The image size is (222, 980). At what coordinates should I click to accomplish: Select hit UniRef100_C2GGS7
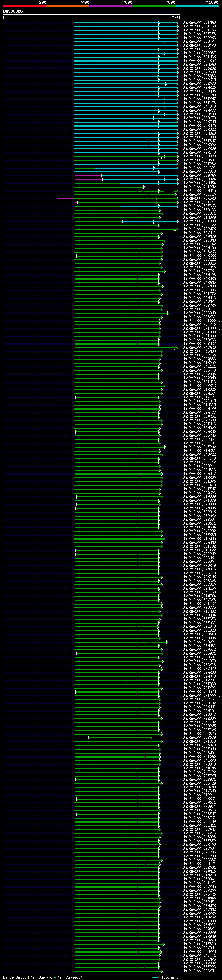click(x=199, y=860)
